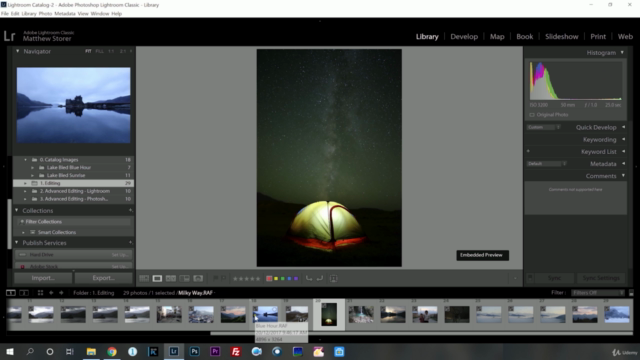Open the Photo menu

coord(45,13)
